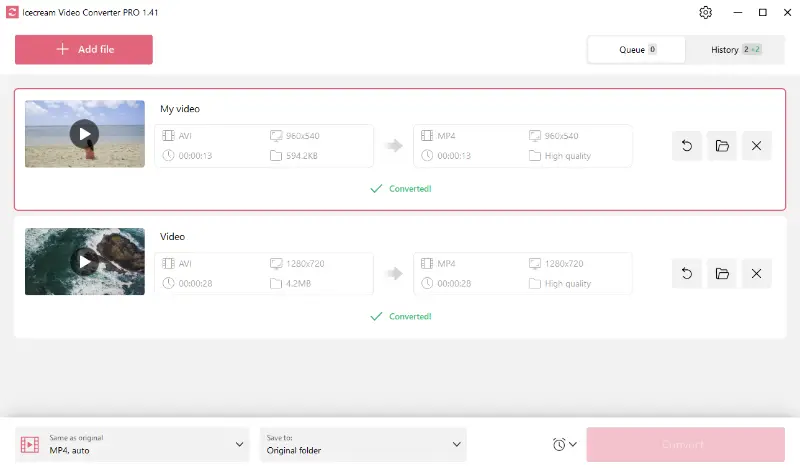Click output MP4 format of My video
Image resolution: width=800 pixels, height=472 pixels.
tap(446, 136)
